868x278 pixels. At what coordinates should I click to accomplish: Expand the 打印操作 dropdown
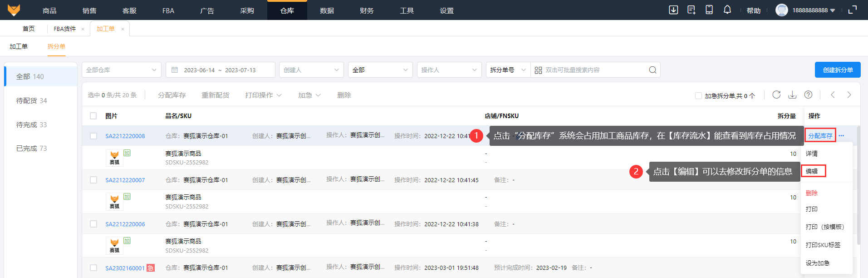pyautogui.click(x=263, y=95)
